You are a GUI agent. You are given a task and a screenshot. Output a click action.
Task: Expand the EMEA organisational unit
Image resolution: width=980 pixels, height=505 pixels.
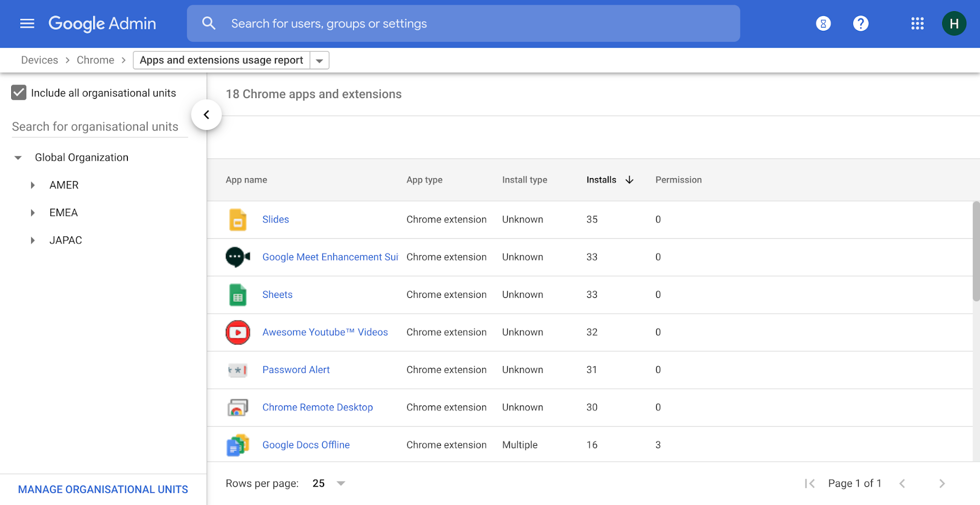[33, 213]
